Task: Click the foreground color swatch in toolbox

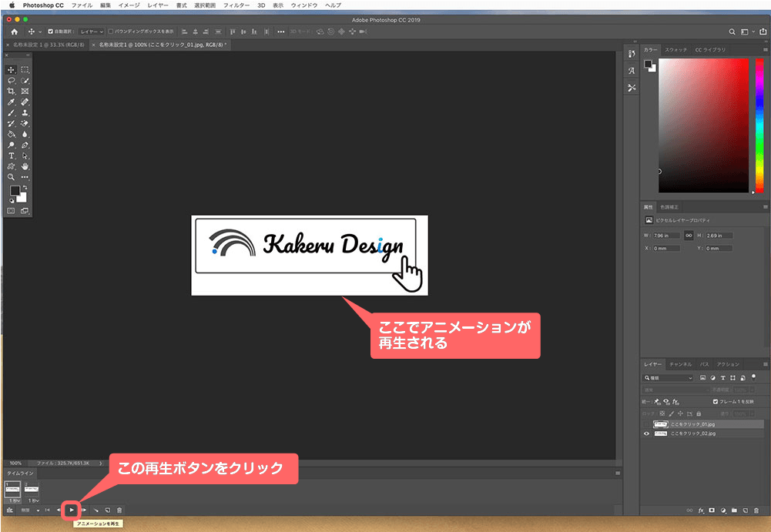Action: [x=15, y=191]
